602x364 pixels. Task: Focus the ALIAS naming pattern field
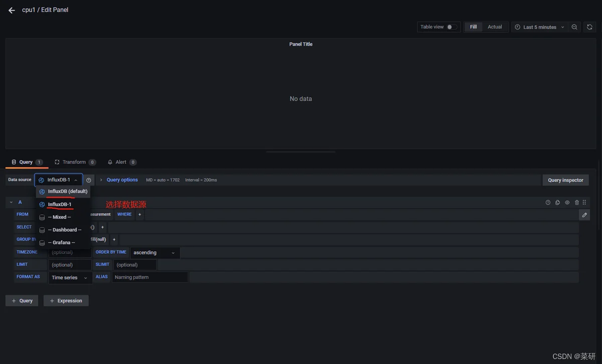(x=150, y=277)
